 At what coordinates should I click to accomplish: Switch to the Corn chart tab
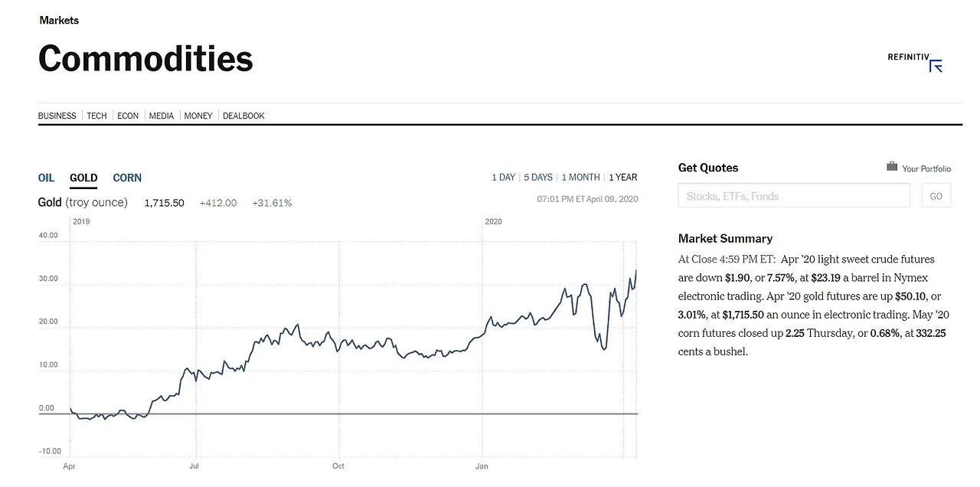127,178
